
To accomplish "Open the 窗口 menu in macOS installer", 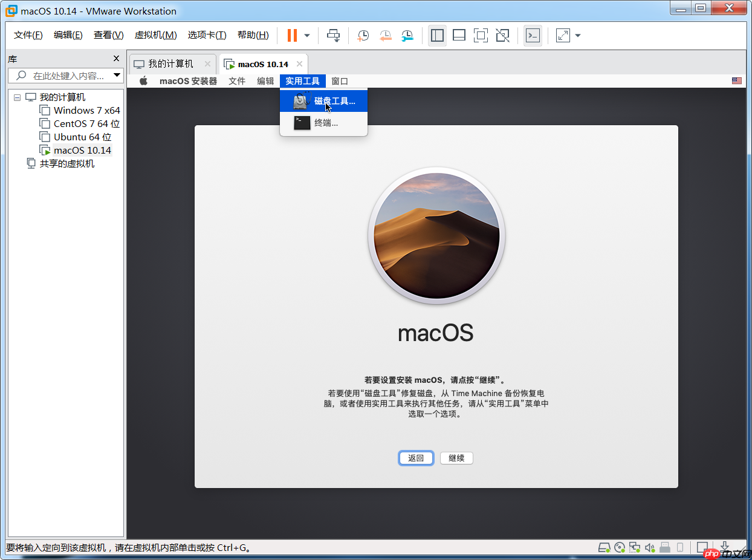I will tap(339, 80).
